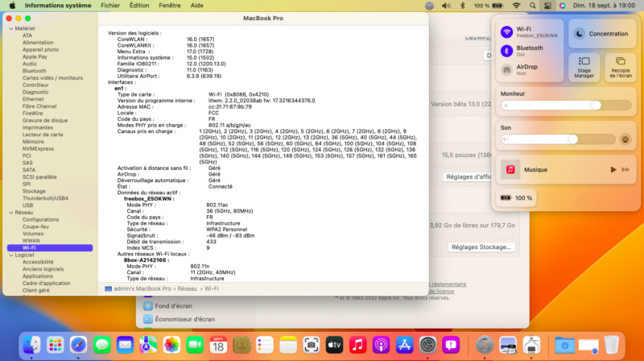
Task: Open the Aide menu
Action: [x=196, y=6]
